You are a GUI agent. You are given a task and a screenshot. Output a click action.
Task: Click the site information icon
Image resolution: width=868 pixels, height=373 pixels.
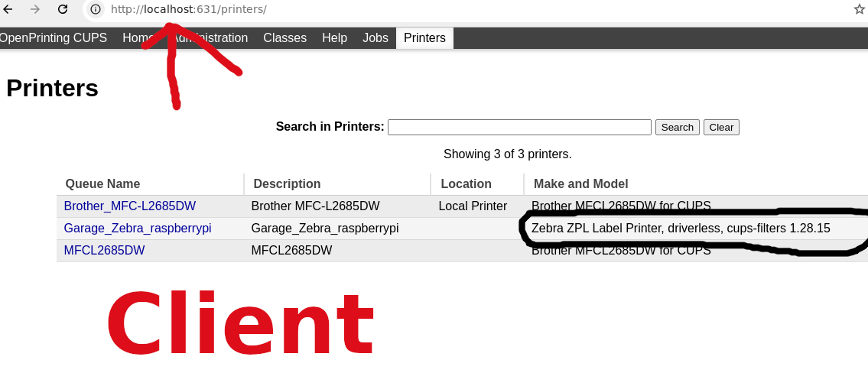click(x=95, y=10)
